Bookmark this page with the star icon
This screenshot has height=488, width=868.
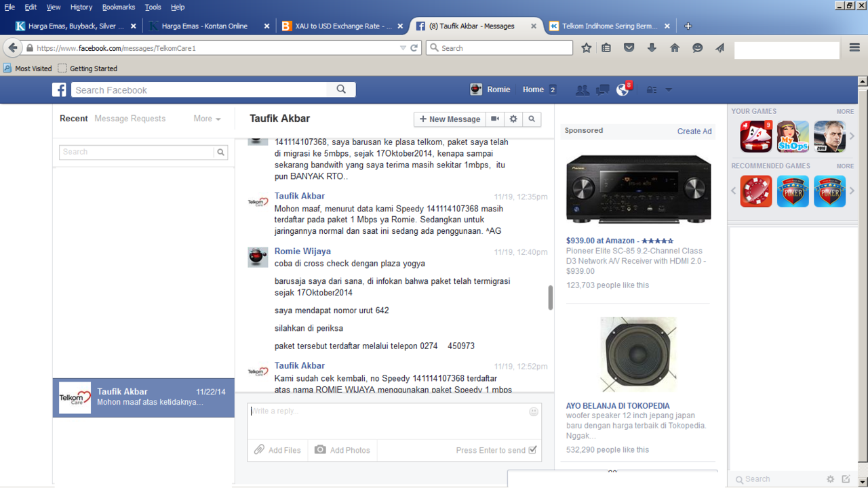(587, 48)
